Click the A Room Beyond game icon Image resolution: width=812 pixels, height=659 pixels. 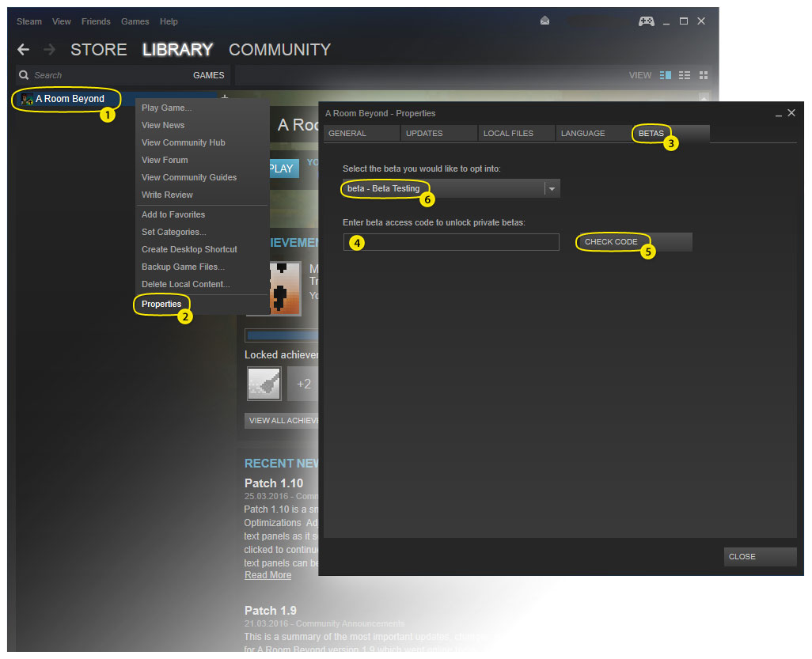(27, 99)
